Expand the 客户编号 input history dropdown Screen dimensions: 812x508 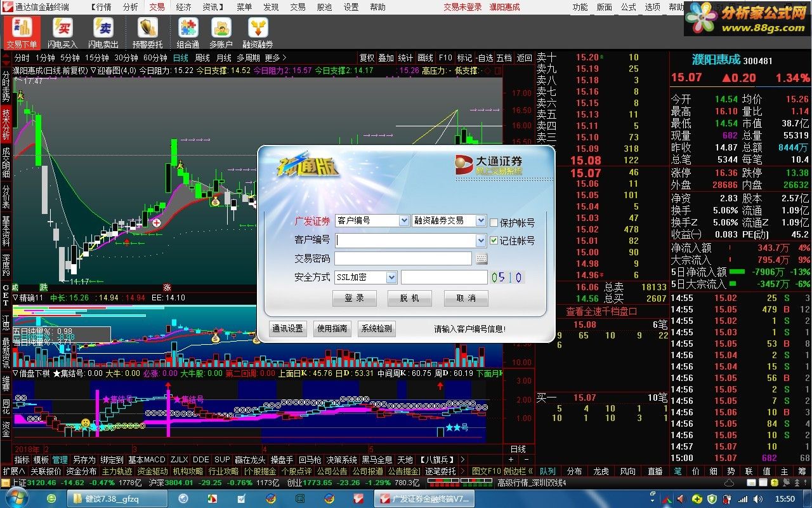coord(480,241)
